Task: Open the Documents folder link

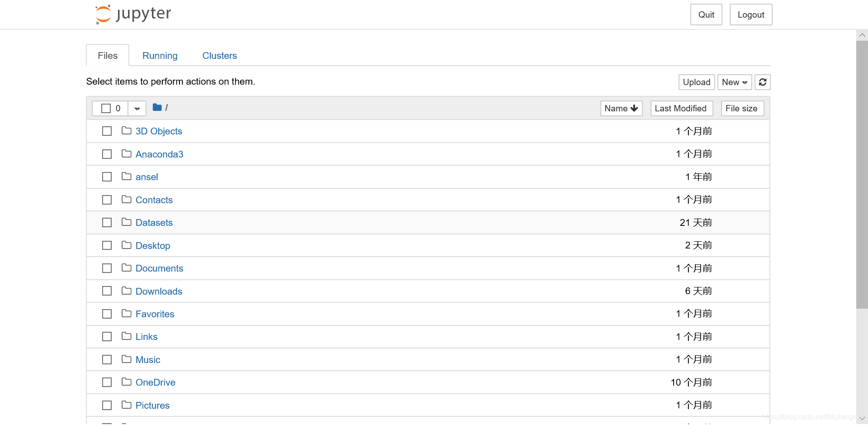Action: 159,268
